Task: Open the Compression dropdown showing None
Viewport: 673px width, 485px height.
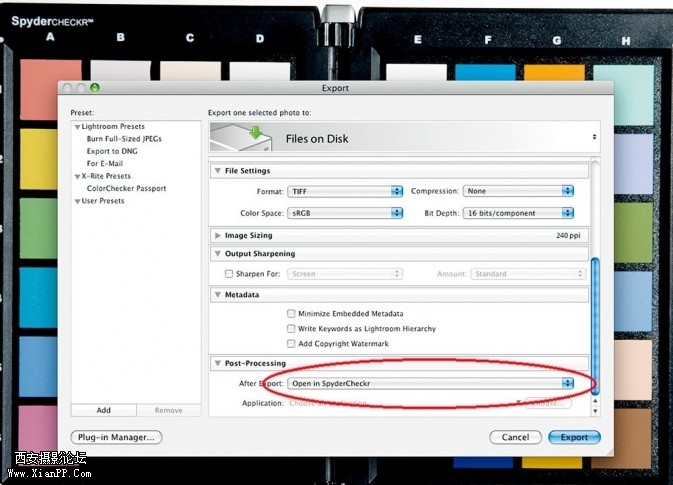Action: 518,191
